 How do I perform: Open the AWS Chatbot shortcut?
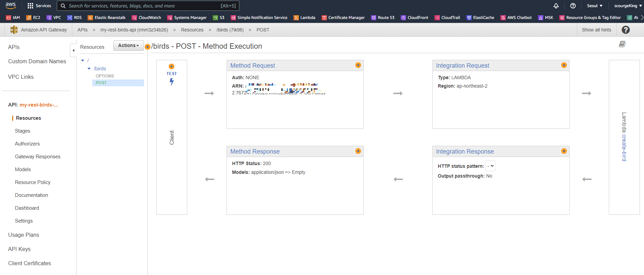(x=516, y=18)
